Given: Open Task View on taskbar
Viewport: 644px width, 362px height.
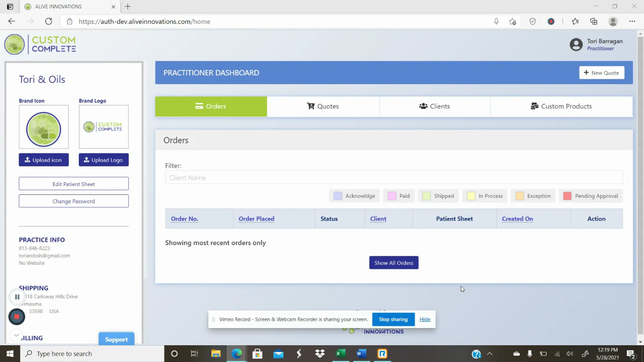Looking at the screenshot, I should point(194,354).
